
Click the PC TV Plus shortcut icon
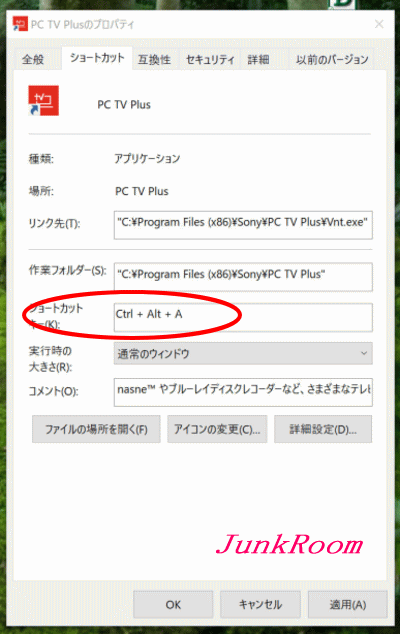(x=44, y=101)
